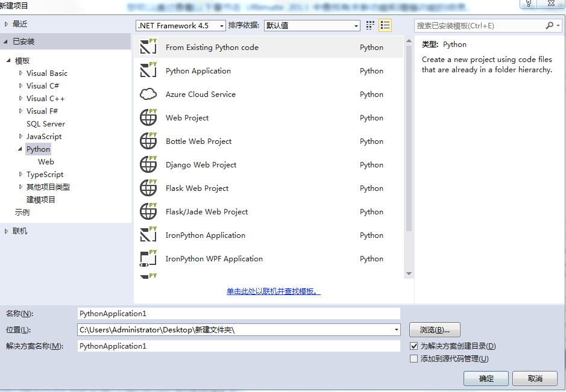Image resolution: width=566 pixels, height=392 pixels.
Task: Open the 排序依据 默认值 sort dropdown
Action: [x=312, y=26]
